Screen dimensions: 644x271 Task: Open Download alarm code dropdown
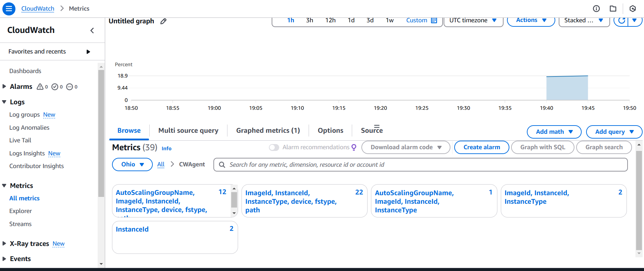point(406,147)
